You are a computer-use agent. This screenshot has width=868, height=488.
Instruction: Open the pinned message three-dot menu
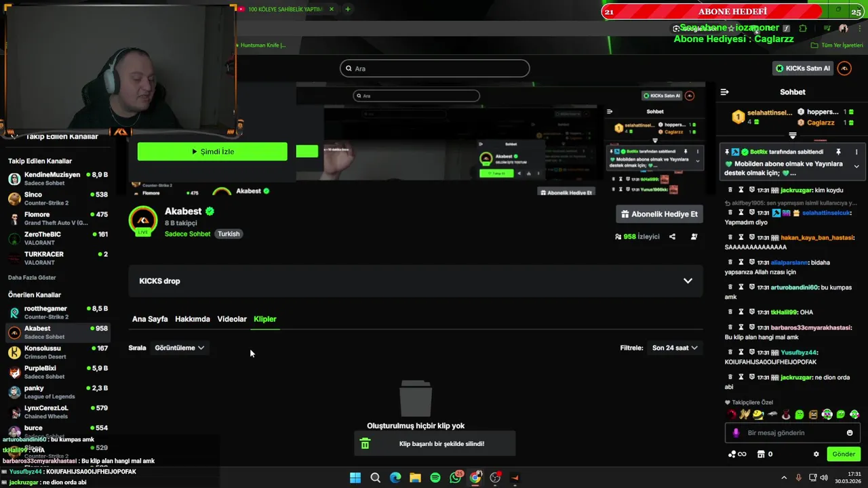(x=856, y=152)
